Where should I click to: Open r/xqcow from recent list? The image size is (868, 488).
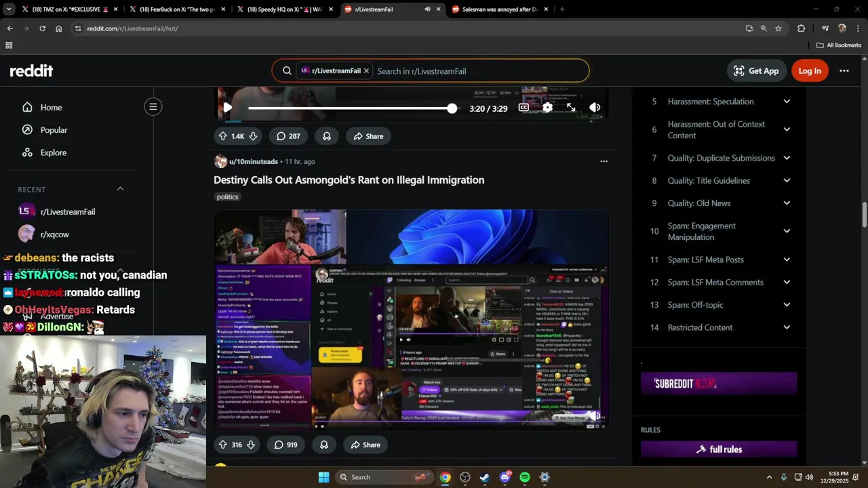coord(54,235)
